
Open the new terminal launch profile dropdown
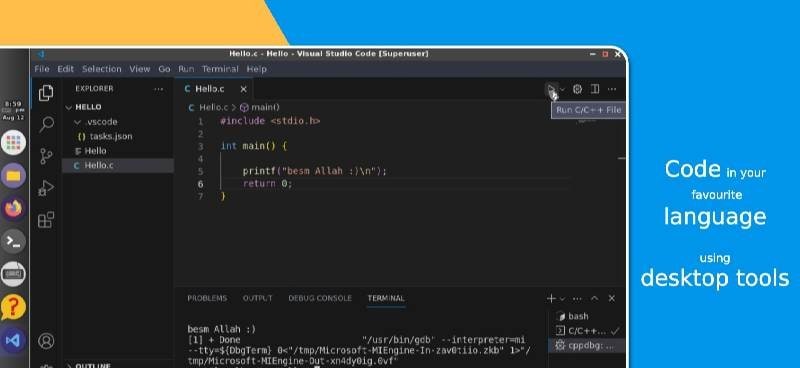pos(562,299)
